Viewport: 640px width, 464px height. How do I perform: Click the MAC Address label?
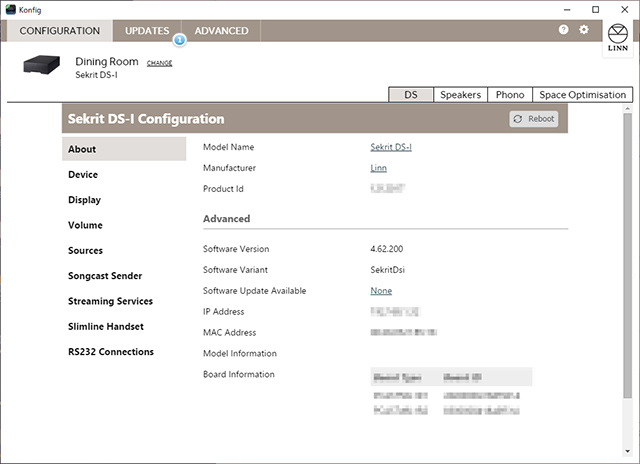point(229,333)
